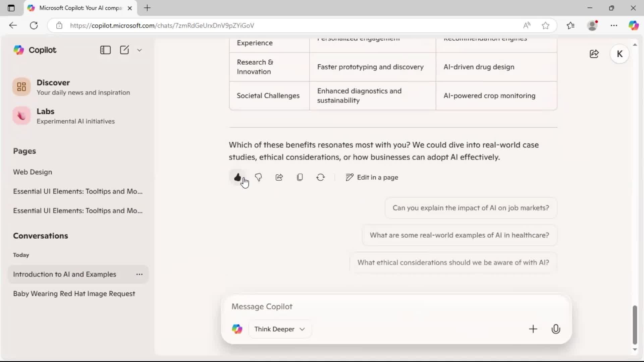The width and height of the screenshot is (644, 362).
Task: Open the Edge Copilot sidebar icon
Action: point(633,25)
